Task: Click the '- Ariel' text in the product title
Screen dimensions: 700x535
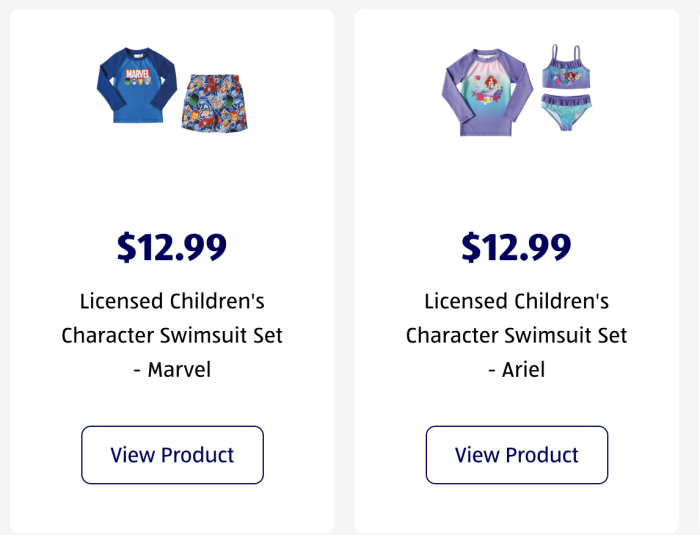Action: pos(517,369)
